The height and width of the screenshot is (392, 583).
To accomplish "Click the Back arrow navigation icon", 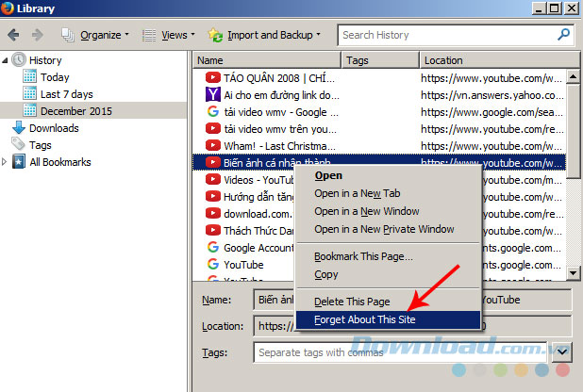I will (x=13, y=35).
